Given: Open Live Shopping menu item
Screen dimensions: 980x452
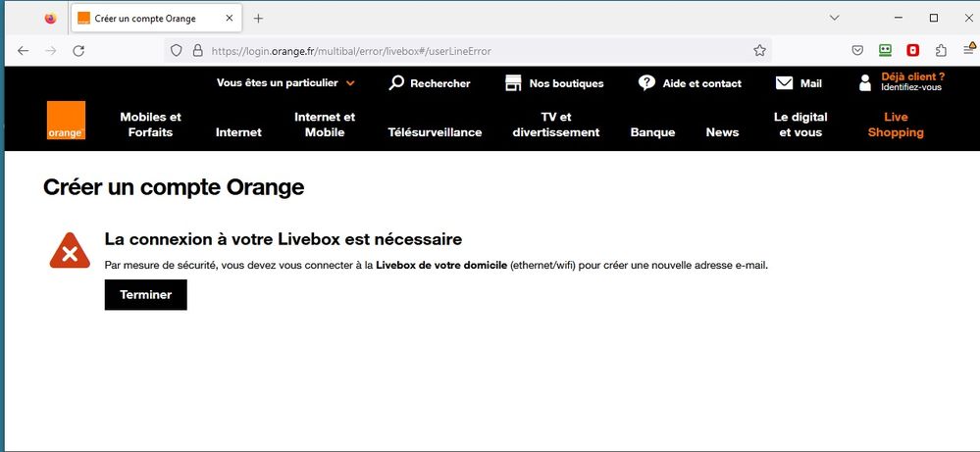Looking at the screenshot, I should click(896, 125).
